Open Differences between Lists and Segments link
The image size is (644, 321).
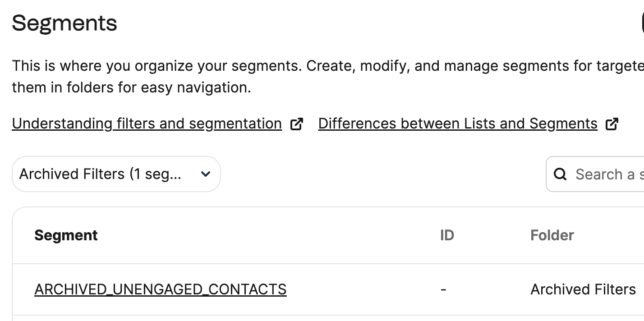click(x=458, y=124)
